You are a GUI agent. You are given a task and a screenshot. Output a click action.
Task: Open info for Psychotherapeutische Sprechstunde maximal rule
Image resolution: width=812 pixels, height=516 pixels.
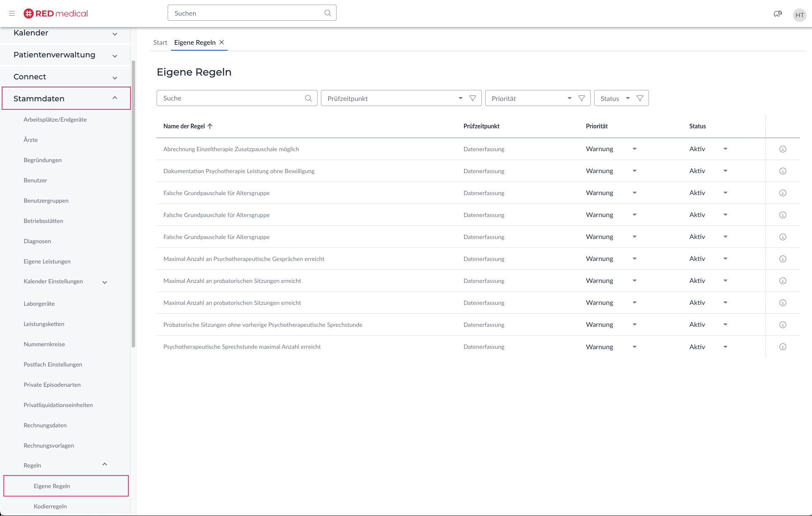coord(782,347)
